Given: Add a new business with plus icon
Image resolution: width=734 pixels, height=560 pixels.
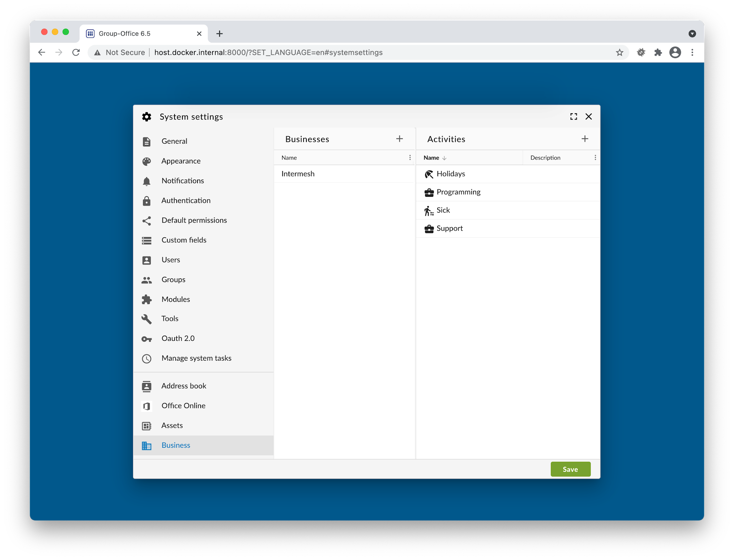Looking at the screenshot, I should pyautogui.click(x=399, y=139).
